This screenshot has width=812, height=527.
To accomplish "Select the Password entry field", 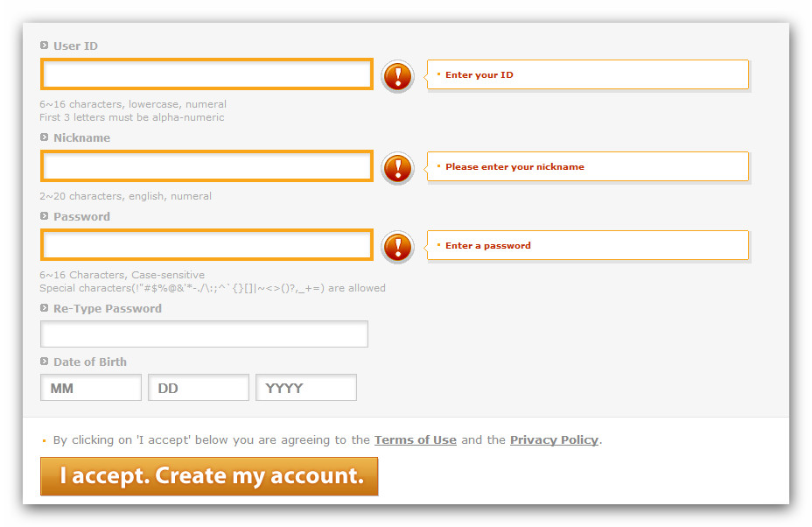I will [x=206, y=245].
